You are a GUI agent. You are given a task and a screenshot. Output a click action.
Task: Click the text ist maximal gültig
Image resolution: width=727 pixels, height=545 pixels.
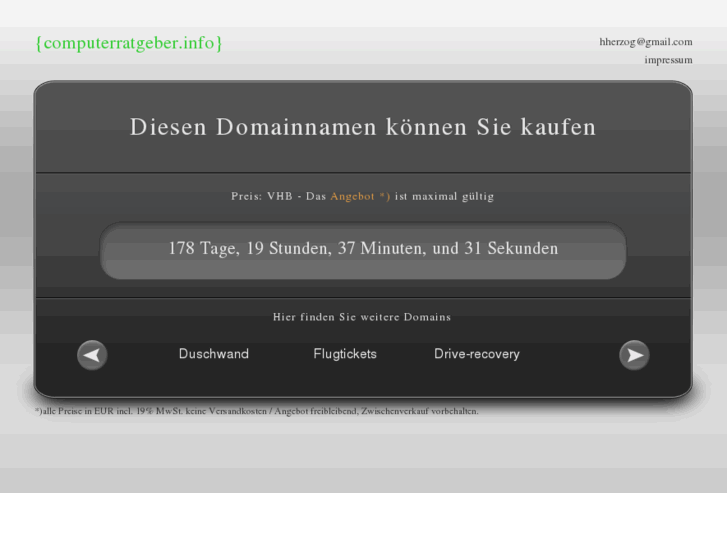(x=444, y=196)
